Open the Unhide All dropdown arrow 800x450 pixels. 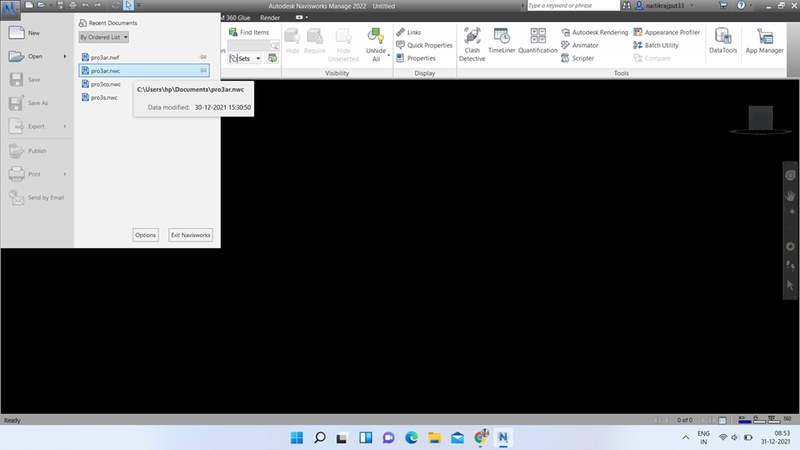388,55
